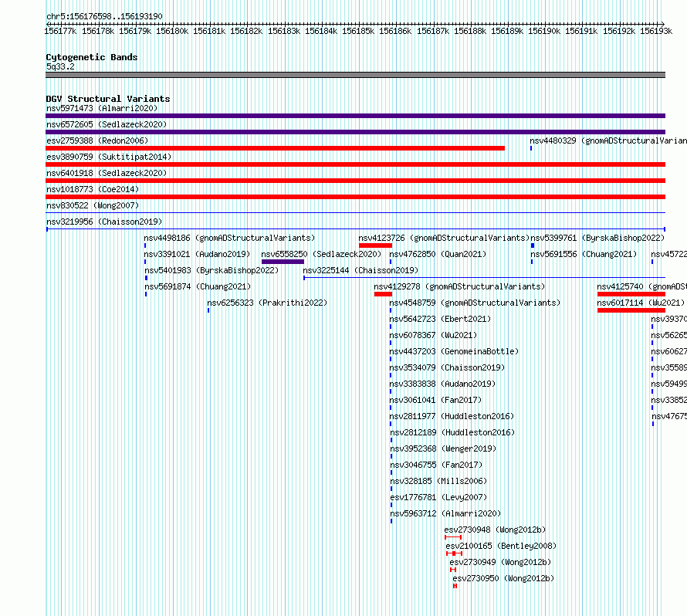
Task: Click the esv2759388 (Redon2006) red bar
Action: click(x=275, y=148)
